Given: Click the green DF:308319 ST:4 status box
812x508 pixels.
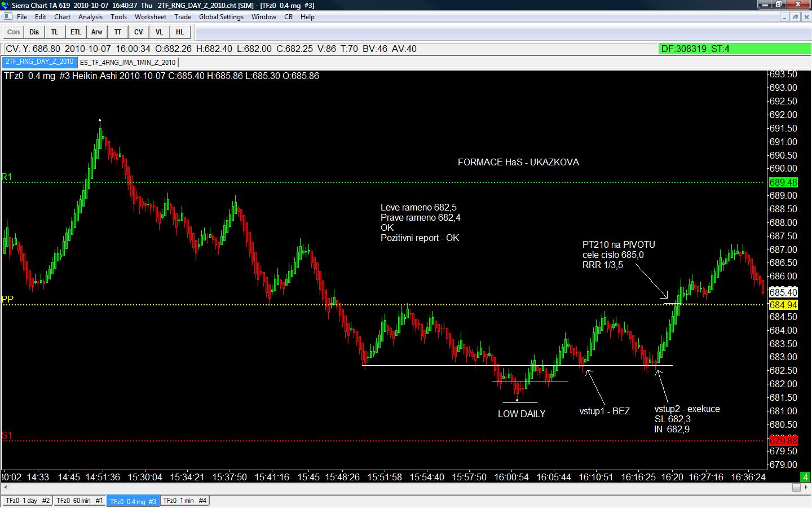Looking at the screenshot, I should [x=734, y=49].
